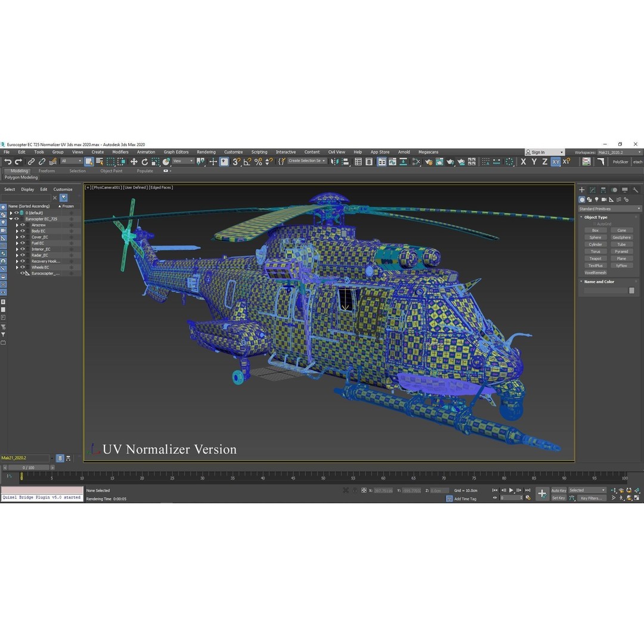Open the Align tool icon

[x=345, y=162]
